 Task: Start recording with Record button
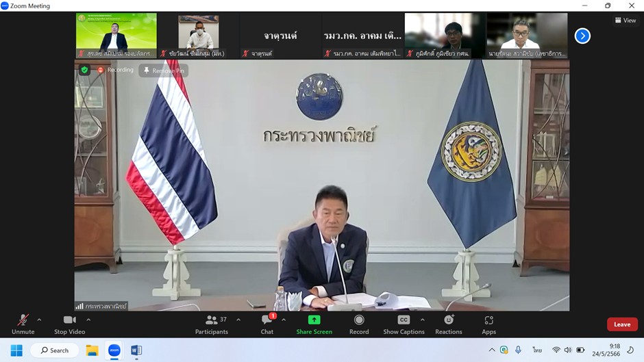coord(359,324)
